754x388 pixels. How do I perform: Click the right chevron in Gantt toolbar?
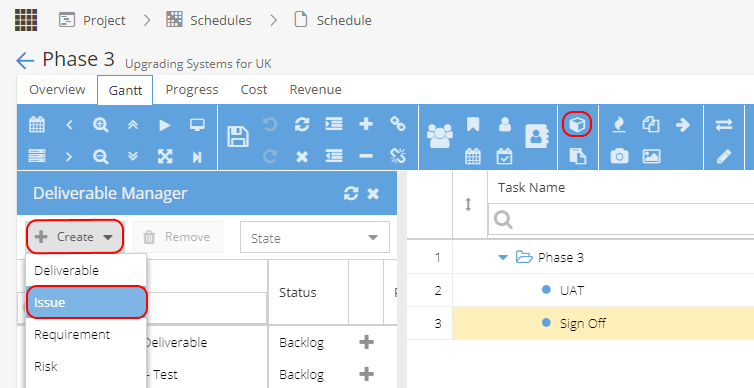(69, 156)
